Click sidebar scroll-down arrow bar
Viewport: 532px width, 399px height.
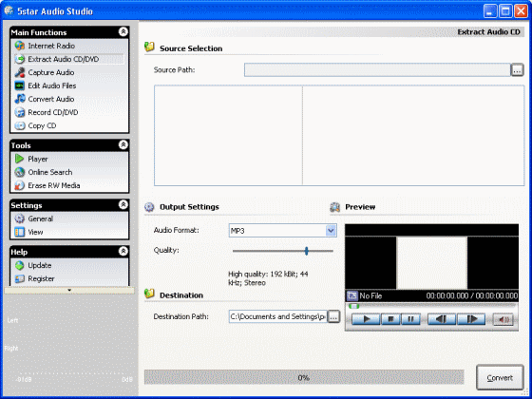(x=69, y=291)
